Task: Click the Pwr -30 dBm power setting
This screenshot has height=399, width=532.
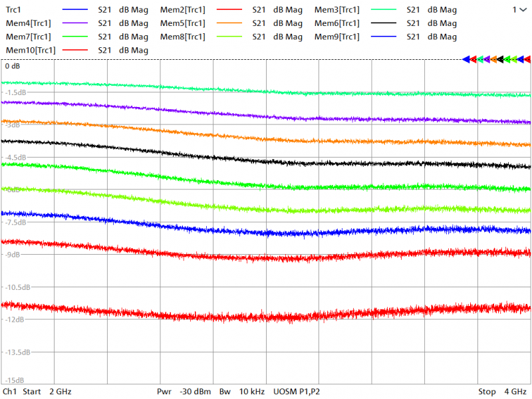Action: tap(184, 392)
